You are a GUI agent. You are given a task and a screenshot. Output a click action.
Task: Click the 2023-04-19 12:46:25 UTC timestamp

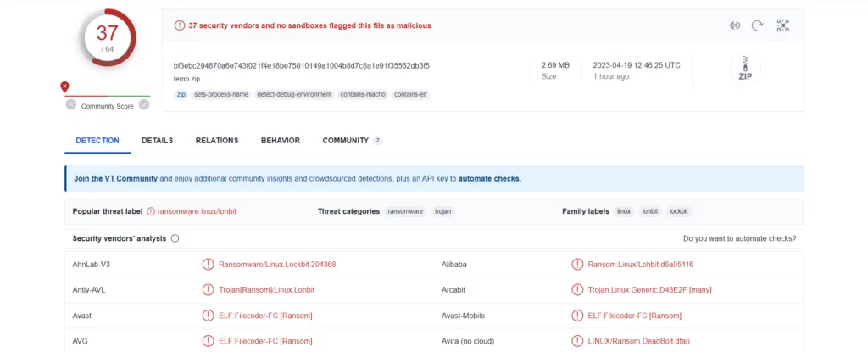point(637,65)
